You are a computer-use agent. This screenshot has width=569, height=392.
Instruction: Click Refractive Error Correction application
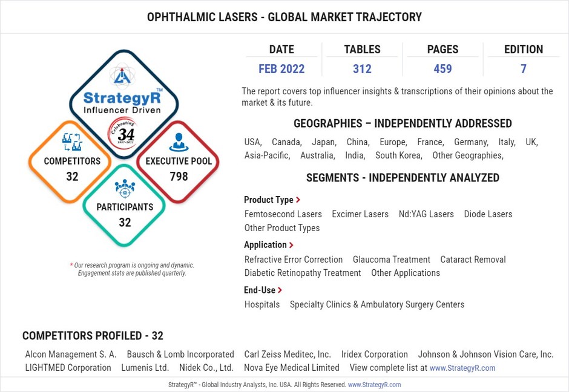[x=293, y=260]
